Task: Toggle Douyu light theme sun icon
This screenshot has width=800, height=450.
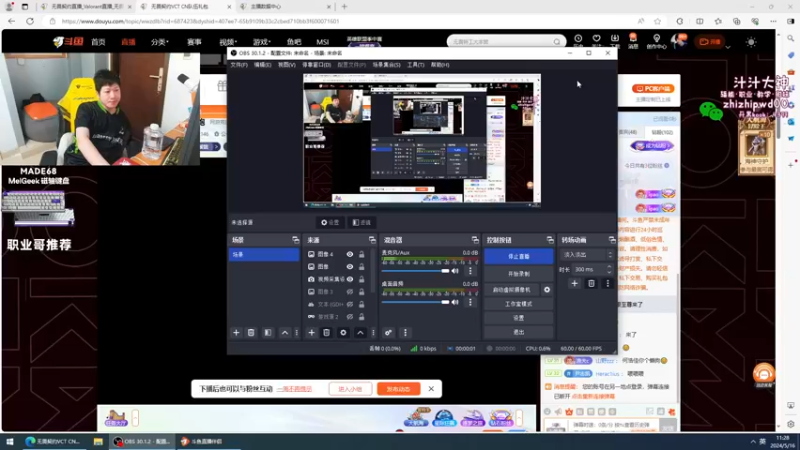Action: pyautogui.click(x=751, y=42)
